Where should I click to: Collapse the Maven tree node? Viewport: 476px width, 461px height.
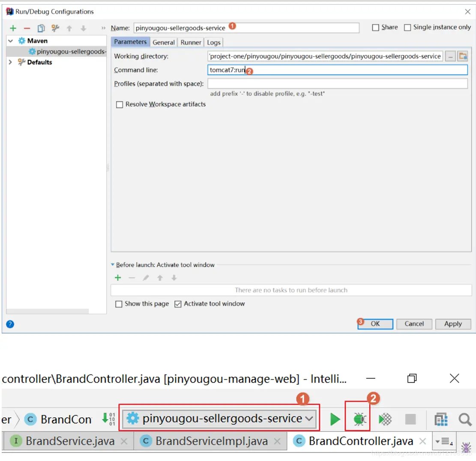11,41
